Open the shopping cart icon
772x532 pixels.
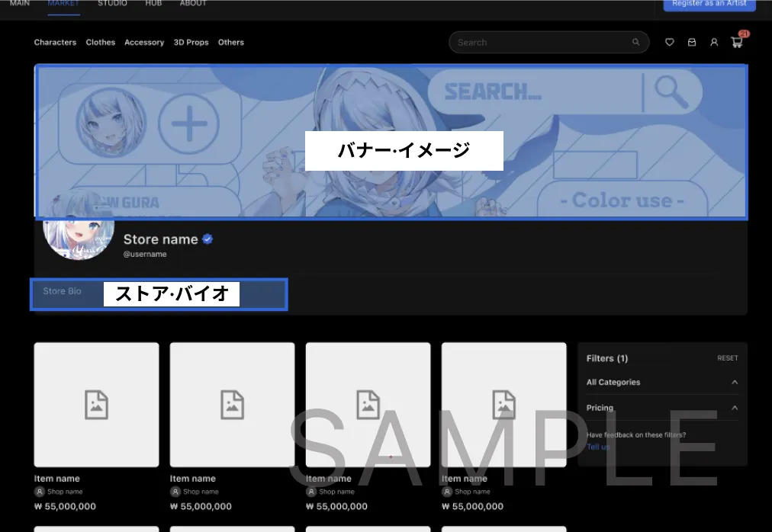click(x=737, y=43)
